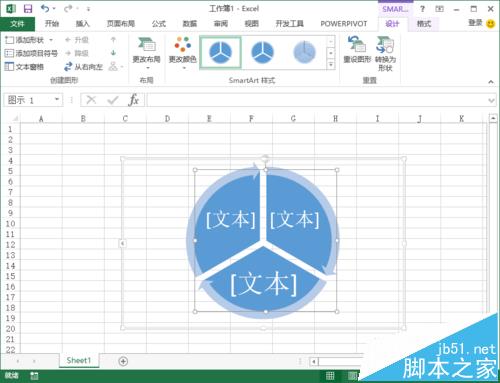This screenshot has width=500, height=383.
Task: Click the macro record icon in status bar
Action: [34, 376]
